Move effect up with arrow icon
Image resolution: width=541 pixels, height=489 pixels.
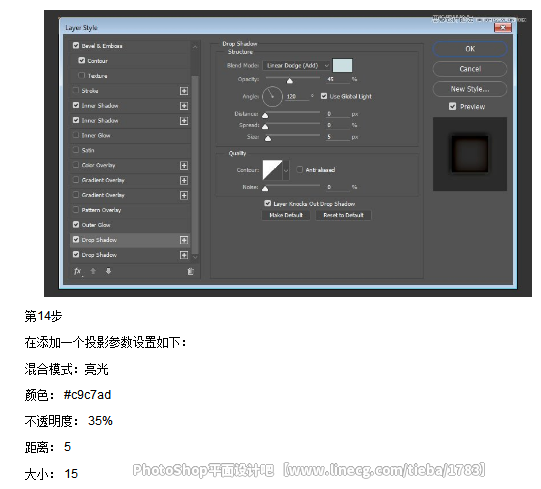pyautogui.click(x=93, y=271)
